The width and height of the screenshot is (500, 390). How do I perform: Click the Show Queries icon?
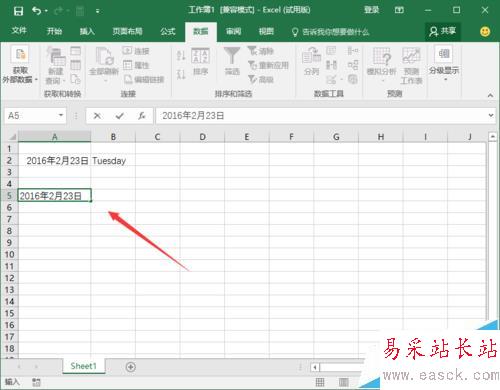click(x=76, y=51)
